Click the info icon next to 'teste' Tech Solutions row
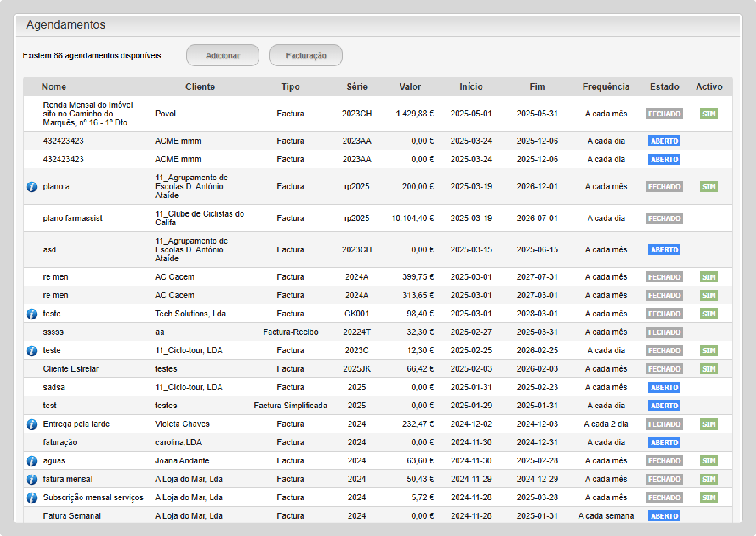This screenshot has width=756, height=536. 32,314
